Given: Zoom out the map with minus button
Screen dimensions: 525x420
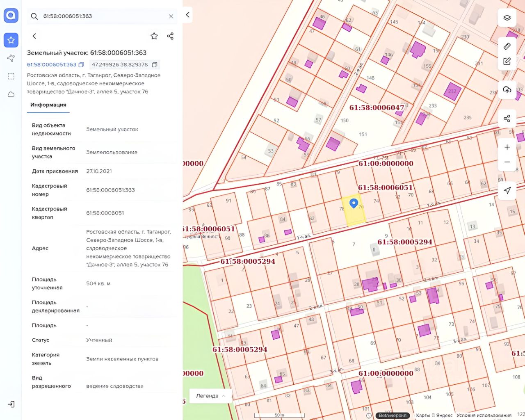Looking at the screenshot, I should (x=507, y=162).
